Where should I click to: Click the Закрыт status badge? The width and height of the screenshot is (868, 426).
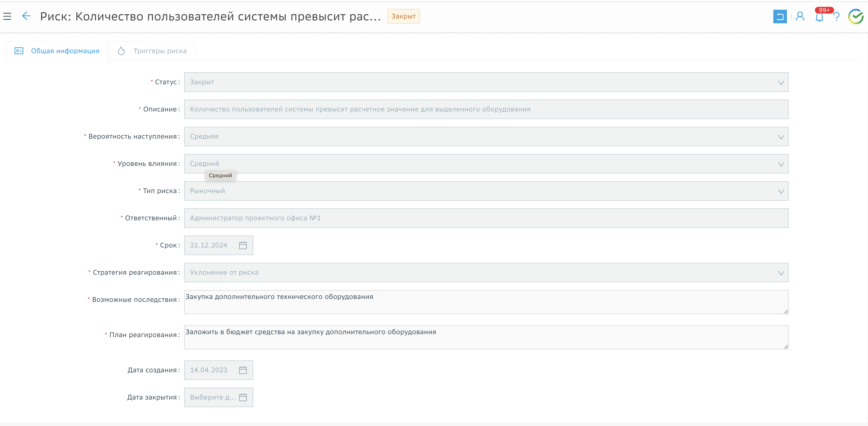click(x=403, y=16)
